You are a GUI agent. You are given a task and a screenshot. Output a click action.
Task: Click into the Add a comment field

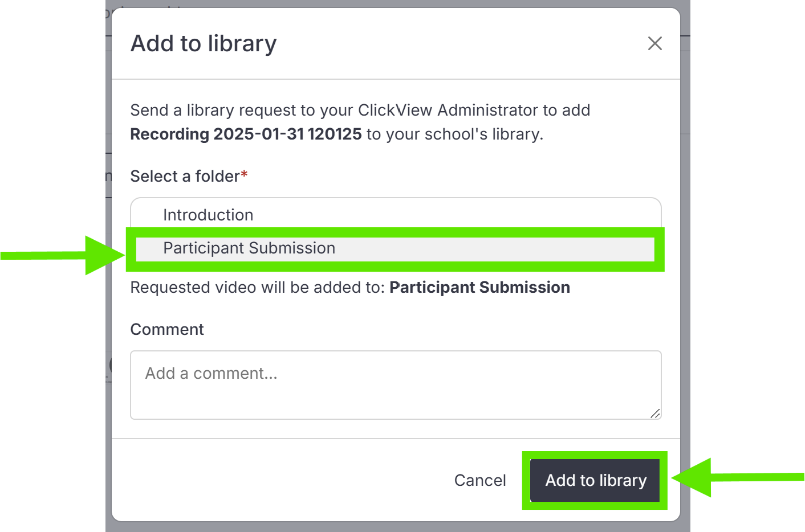click(x=396, y=385)
